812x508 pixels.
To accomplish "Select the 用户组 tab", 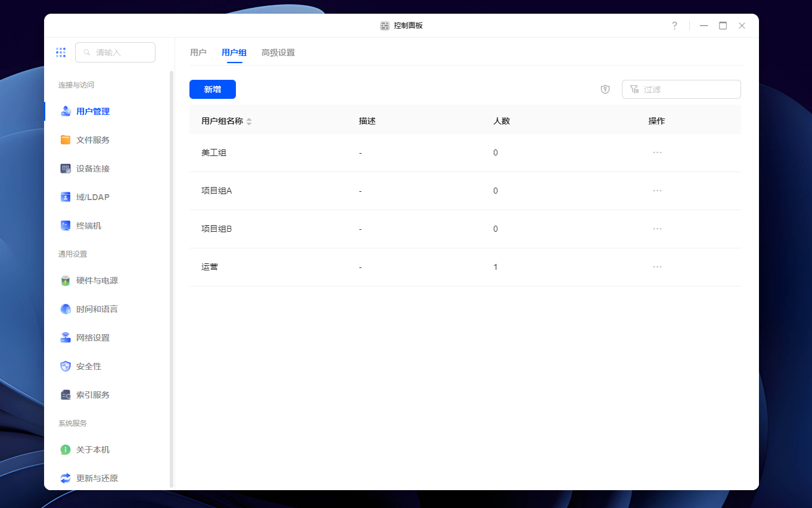I will (234, 52).
